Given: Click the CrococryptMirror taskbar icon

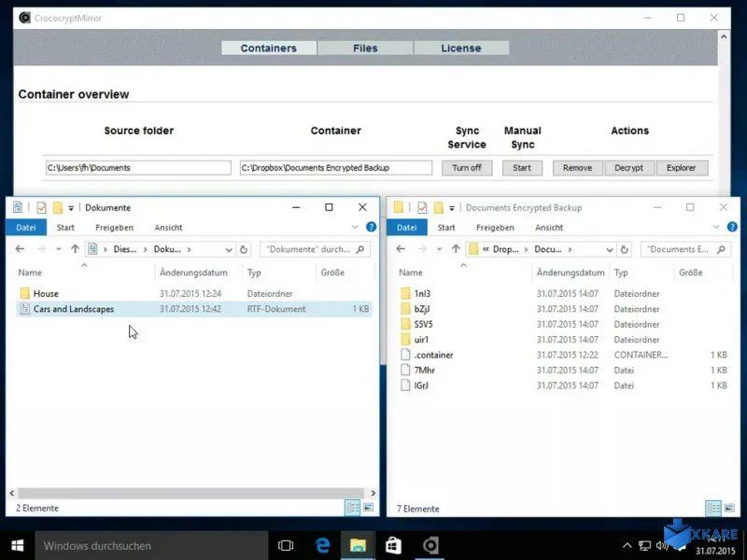Looking at the screenshot, I should click(x=430, y=545).
